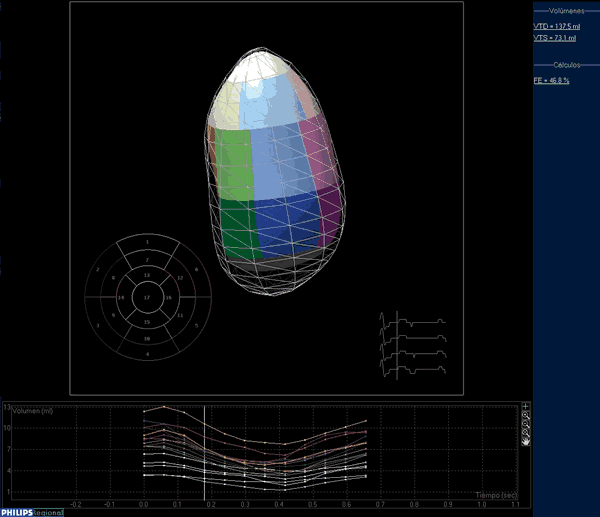Click the dark blue segment on the 3D model
This screenshot has width=600, height=517.
pos(289,226)
